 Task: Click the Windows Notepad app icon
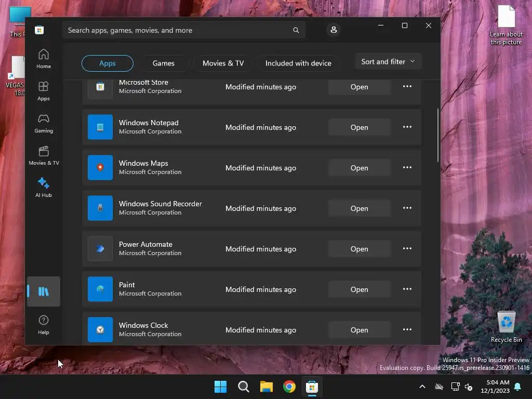pos(100,127)
